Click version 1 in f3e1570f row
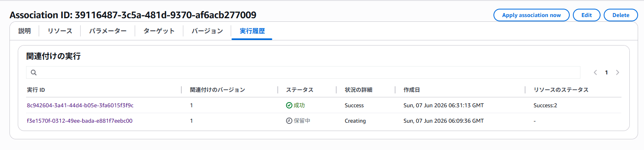The height and width of the screenshot is (150, 644). (x=192, y=121)
